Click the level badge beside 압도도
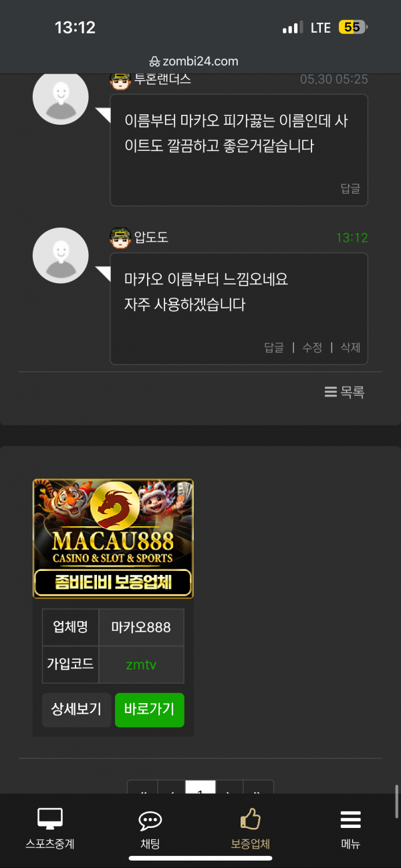This screenshot has height=868, width=401. click(120, 237)
